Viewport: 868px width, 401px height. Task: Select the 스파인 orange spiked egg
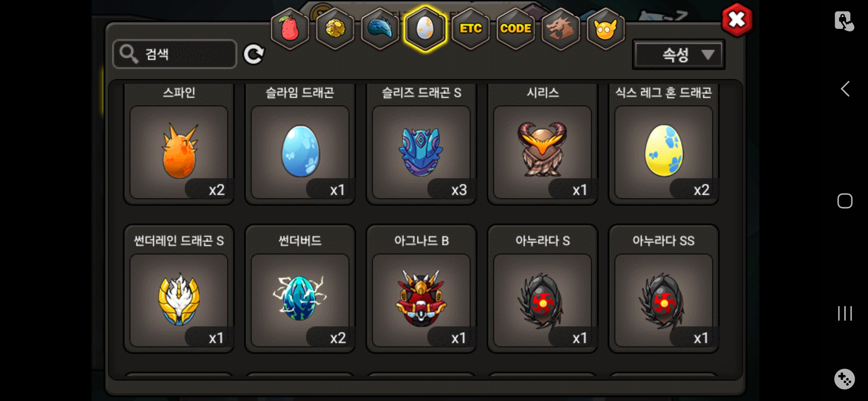point(179,144)
